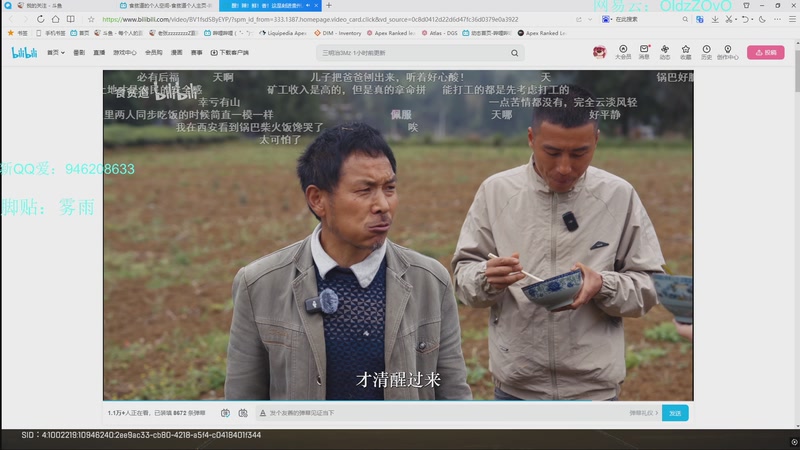Click the scissors screenshot tool icon

tap(729, 19)
